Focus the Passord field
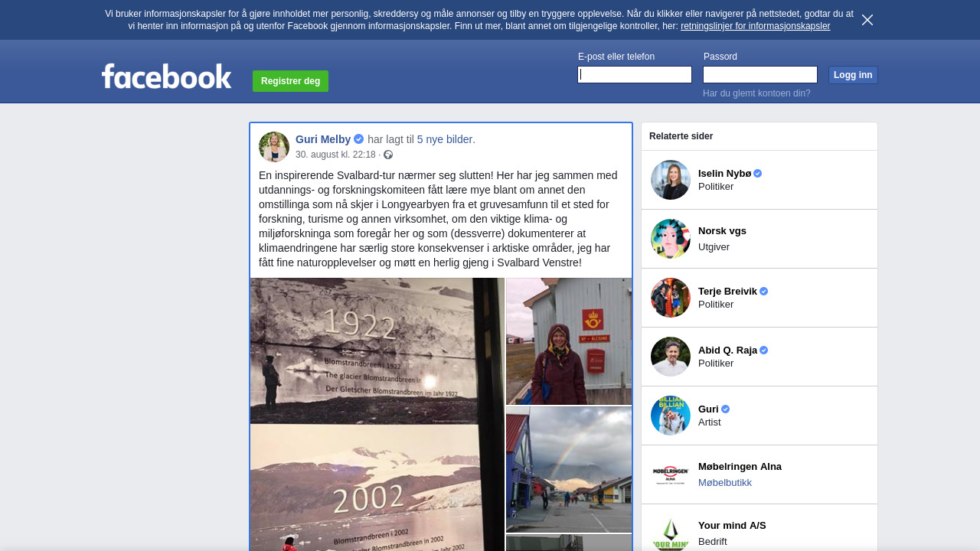Image resolution: width=980 pixels, height=551 pixels. click(760, 74)
